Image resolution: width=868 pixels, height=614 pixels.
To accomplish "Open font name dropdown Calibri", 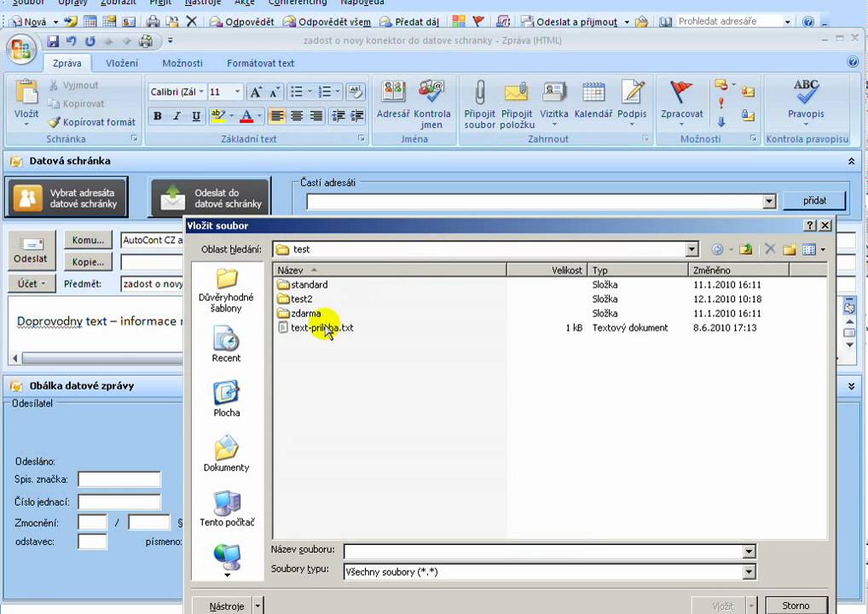I will (x=201, y=92).
